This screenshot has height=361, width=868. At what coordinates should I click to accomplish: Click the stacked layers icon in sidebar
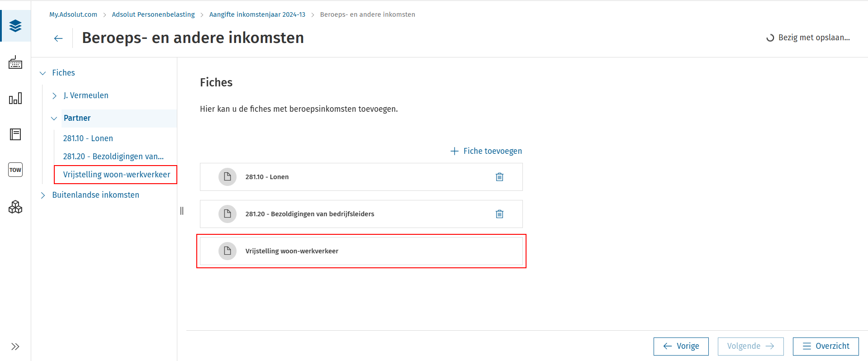click(x=15, y=26)
